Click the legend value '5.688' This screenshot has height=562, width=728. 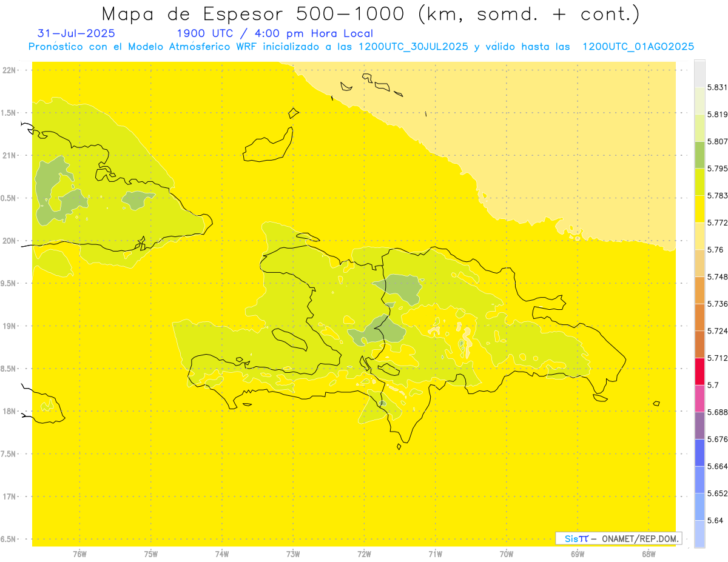pos(718,412)
